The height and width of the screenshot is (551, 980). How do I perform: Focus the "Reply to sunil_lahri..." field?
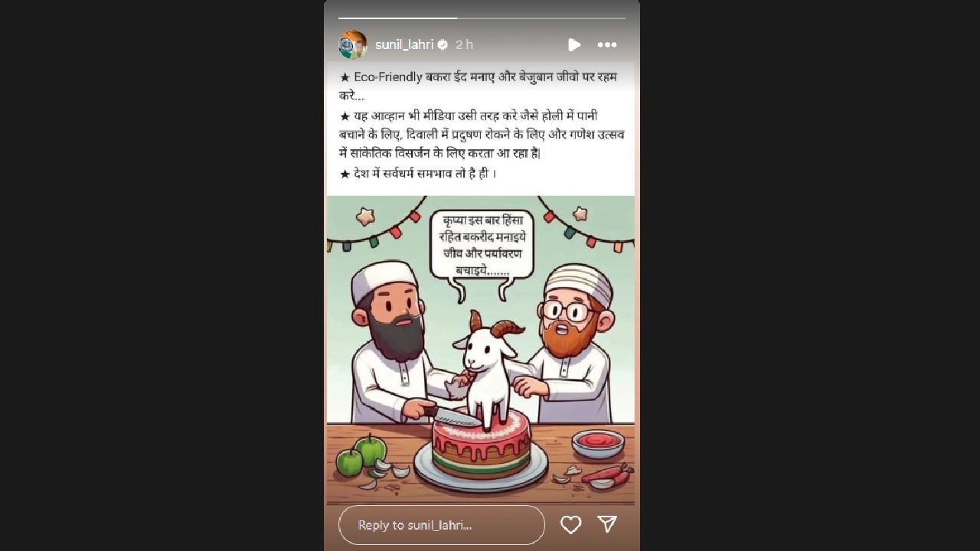(442, 525)
